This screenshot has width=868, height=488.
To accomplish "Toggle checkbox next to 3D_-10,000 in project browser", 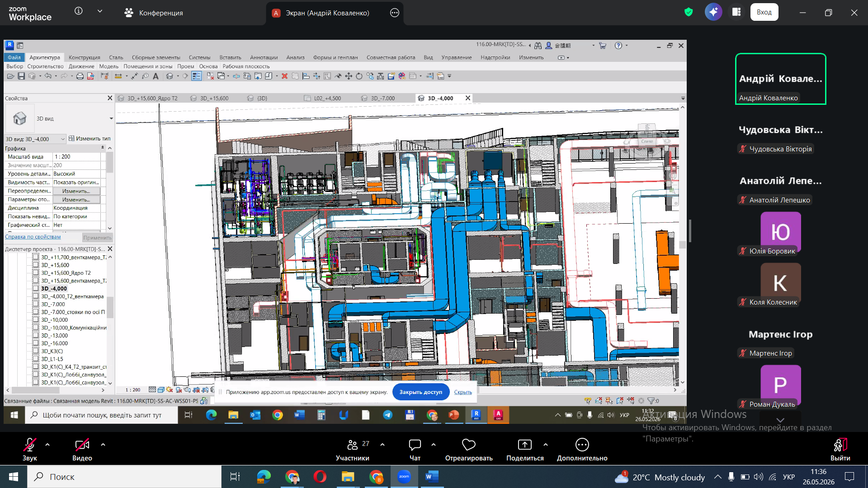I will click(x=36, y=320).
